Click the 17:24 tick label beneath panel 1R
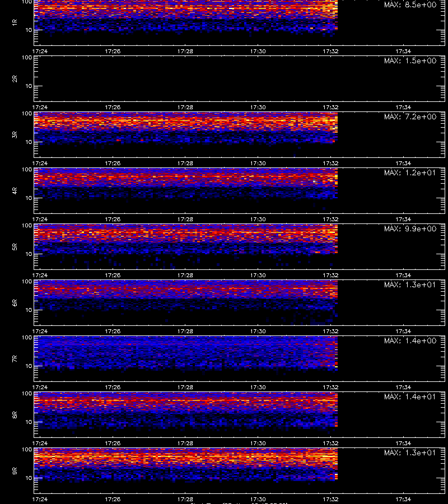448x504 pixels. (x=40, y=51)
